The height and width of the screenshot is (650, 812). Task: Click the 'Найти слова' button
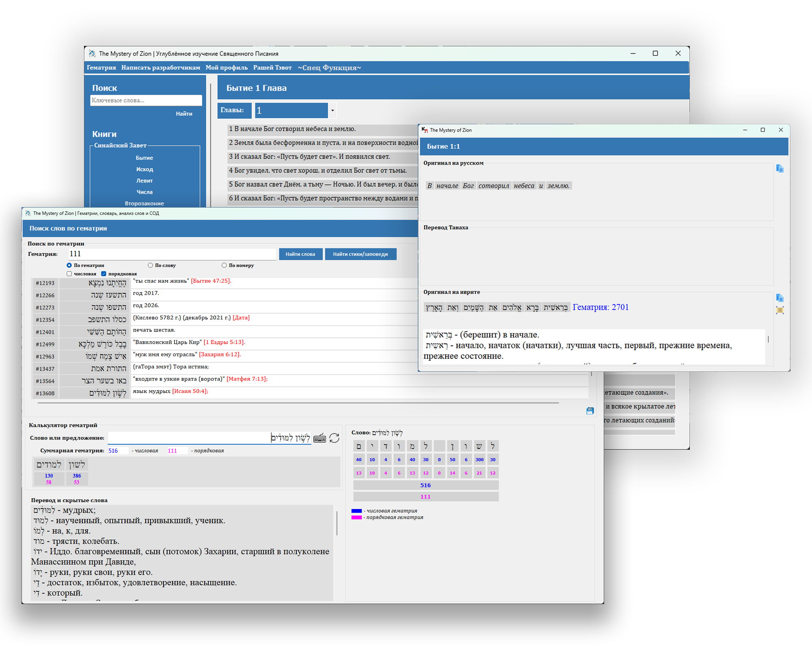[300, 254]
